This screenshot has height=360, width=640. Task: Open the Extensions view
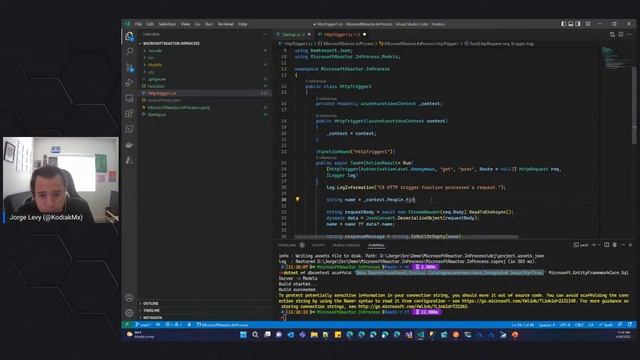[x=129, y=113]
